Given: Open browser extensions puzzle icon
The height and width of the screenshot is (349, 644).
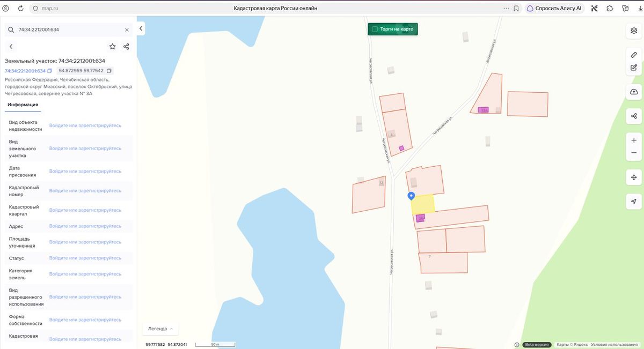Looking at the screenshot, I should click(x=610, y=9).
